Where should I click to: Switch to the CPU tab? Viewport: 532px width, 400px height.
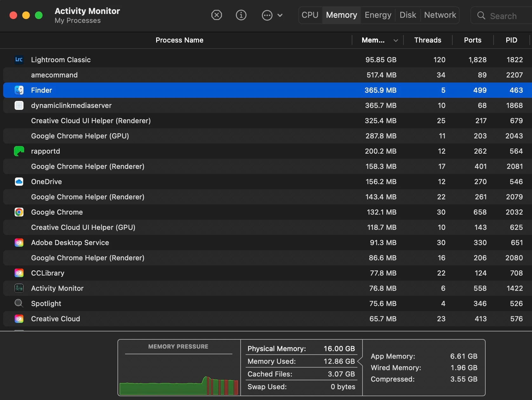[x=310, y=15]
